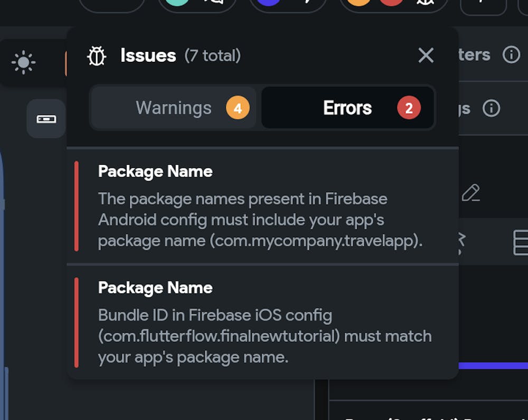The width and height of the screenshot is (528, 420).
Task: Click the red circle in the top bar
Action: tap(391, 2)
